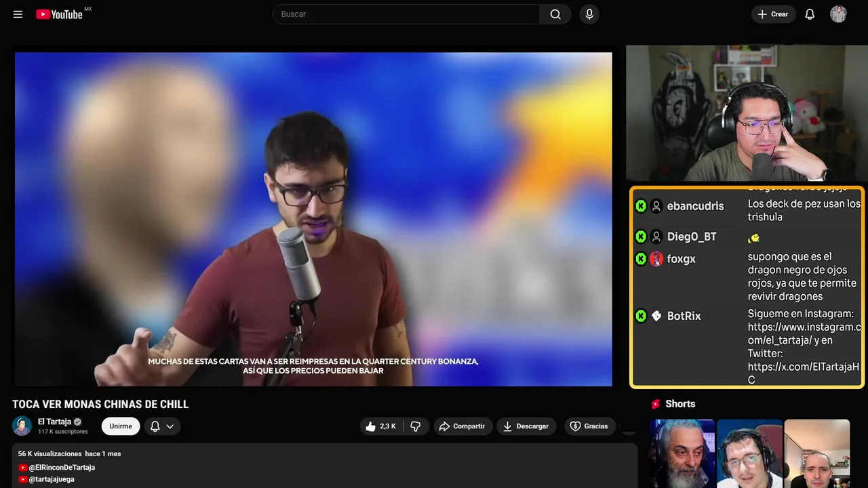Click the video title text
This screenshot has width=868, height=488.
(x=100, y=404)
